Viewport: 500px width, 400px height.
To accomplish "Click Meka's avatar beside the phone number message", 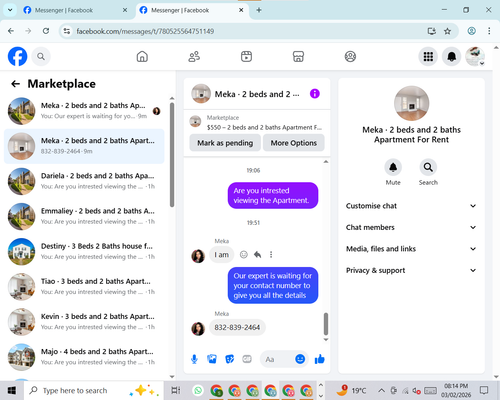I will pyautogui.click(x=198, y=329).
